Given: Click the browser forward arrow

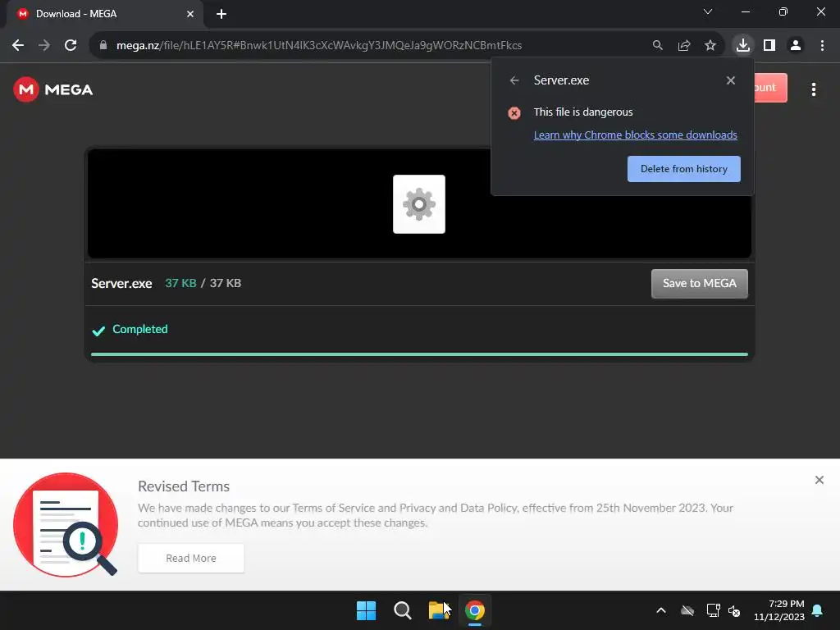Looking at the screenshot, I should pyautogui.click(x=44, y=46).
